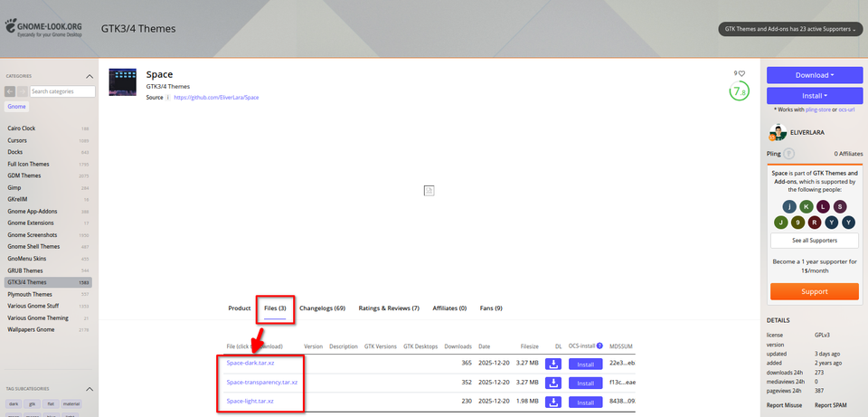Click Install button for Space-light.tar.xz

point(585,402)
